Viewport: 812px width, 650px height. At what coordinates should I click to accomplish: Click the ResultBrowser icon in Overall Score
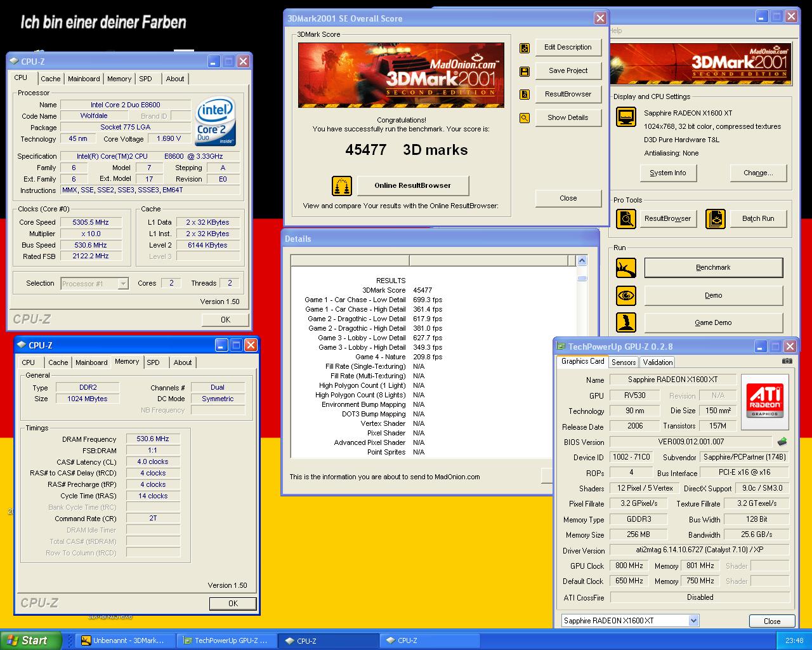point(525,95)
